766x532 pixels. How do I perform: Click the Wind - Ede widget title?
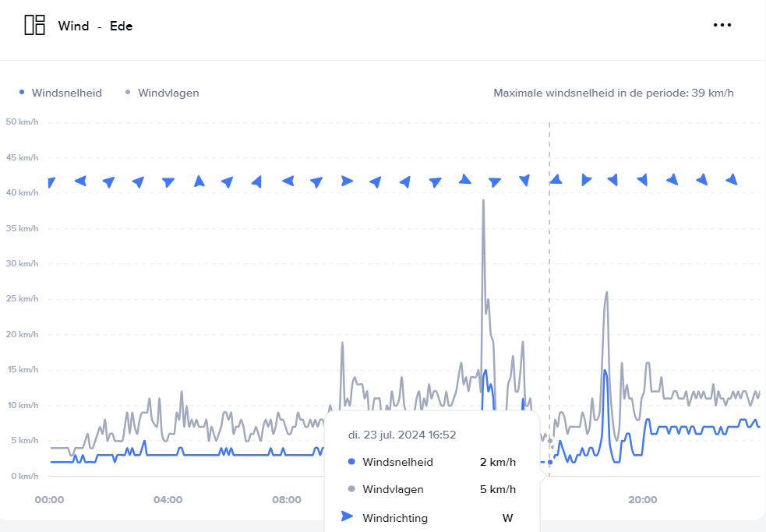coord(95,26)
